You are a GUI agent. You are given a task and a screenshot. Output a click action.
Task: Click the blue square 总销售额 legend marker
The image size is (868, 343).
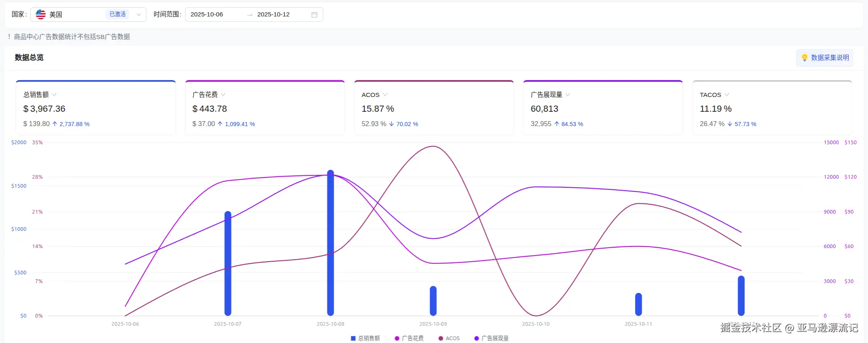click(x=353, y=338)
